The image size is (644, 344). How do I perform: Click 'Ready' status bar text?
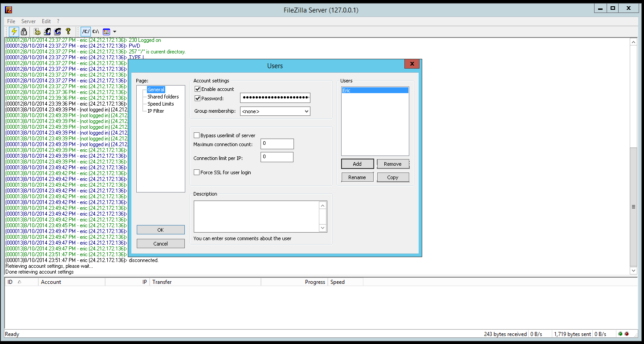(x=12, y=334)
